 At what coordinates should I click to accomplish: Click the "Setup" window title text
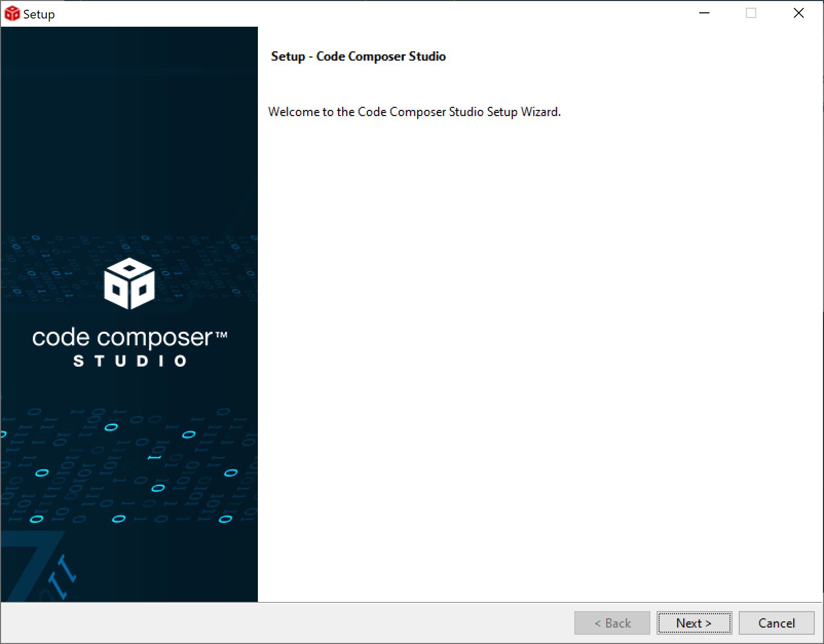click(39, 14)
